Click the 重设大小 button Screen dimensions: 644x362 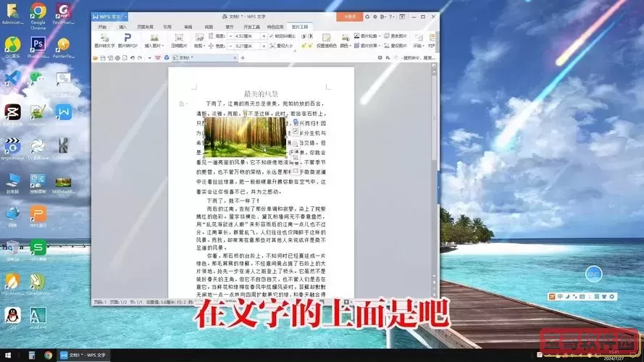tap(282, 46)
